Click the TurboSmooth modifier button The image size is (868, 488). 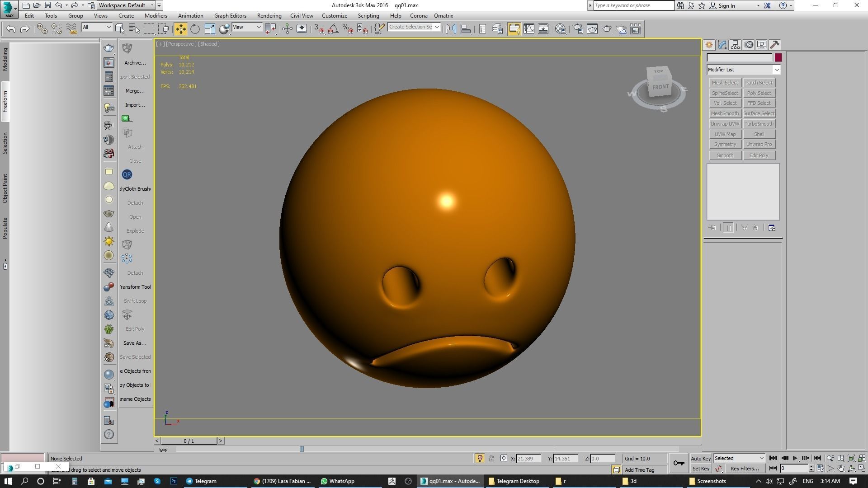tap(759, 124)
